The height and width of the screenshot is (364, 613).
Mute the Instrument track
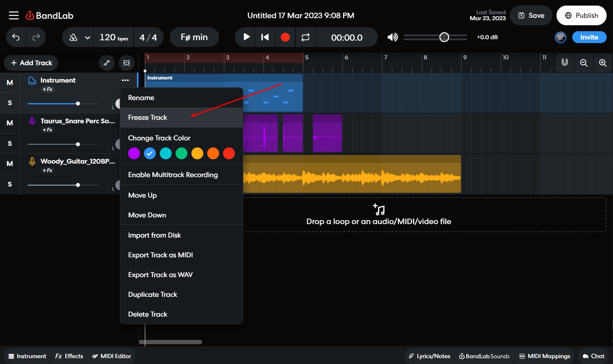coord(9,83)
